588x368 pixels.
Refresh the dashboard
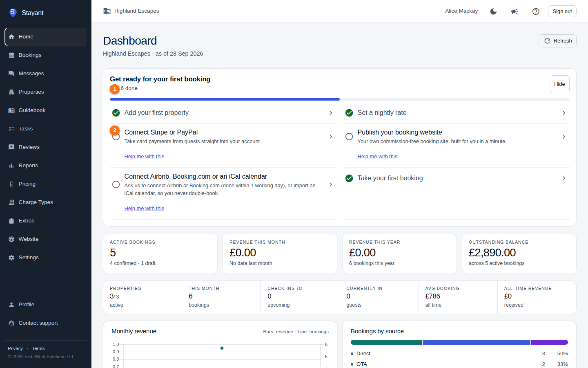click(x=557, y=41)
